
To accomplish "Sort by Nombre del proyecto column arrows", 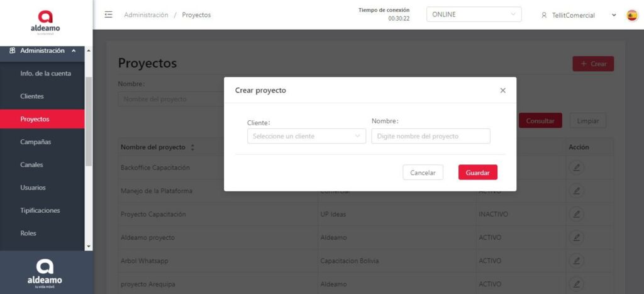I will tap(192, 147).
